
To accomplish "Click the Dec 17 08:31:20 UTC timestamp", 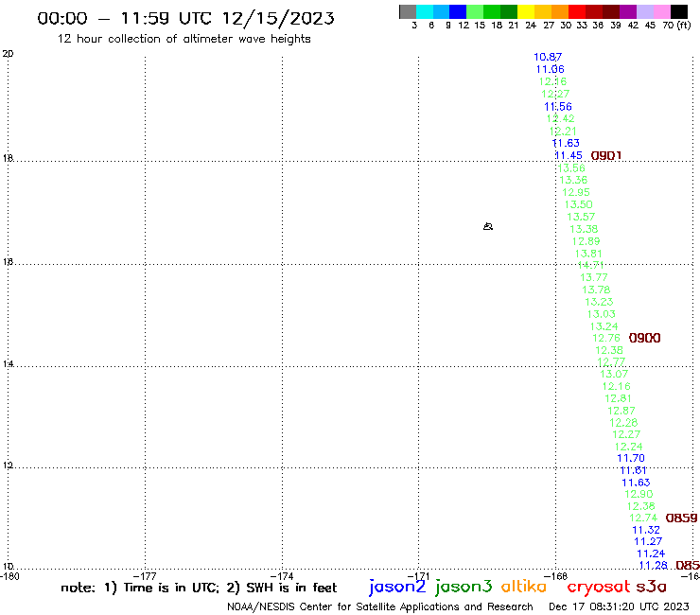I will pyautogui.click(x=619, y=606).
